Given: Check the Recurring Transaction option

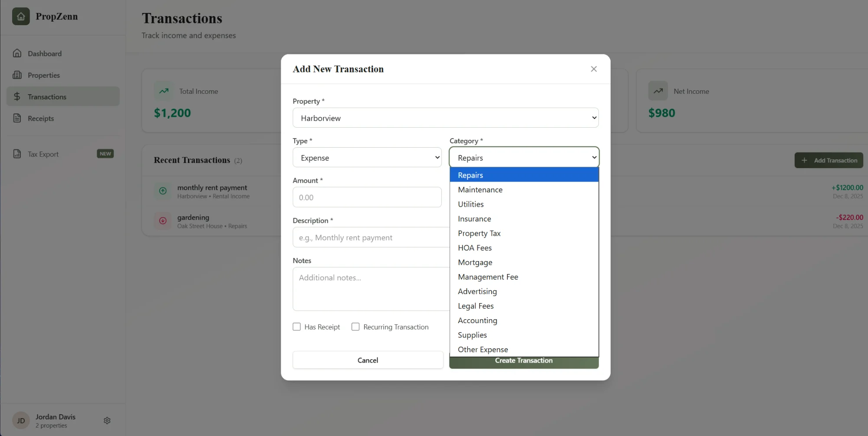Looking at the screenshot, I should click(x=355, y=327).
